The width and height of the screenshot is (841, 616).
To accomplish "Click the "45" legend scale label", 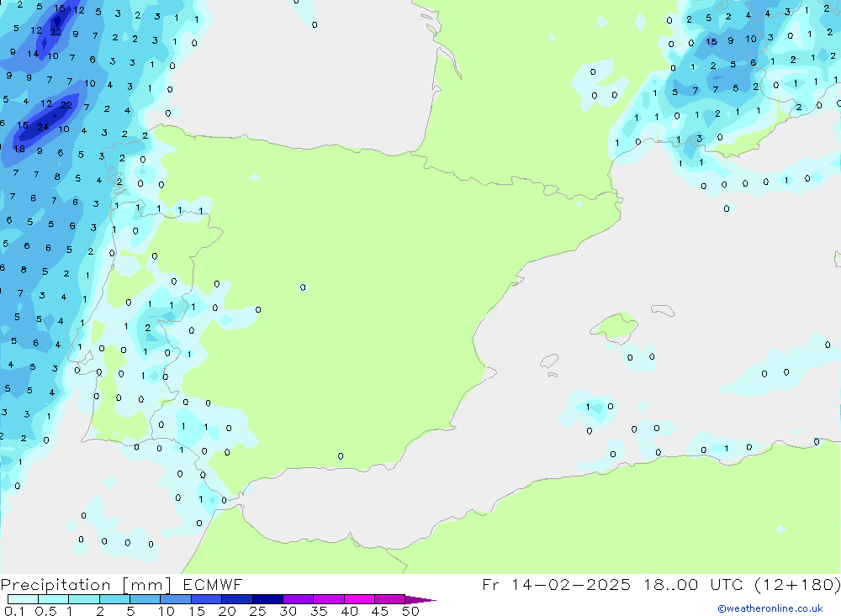I will [x=380, y=611].
